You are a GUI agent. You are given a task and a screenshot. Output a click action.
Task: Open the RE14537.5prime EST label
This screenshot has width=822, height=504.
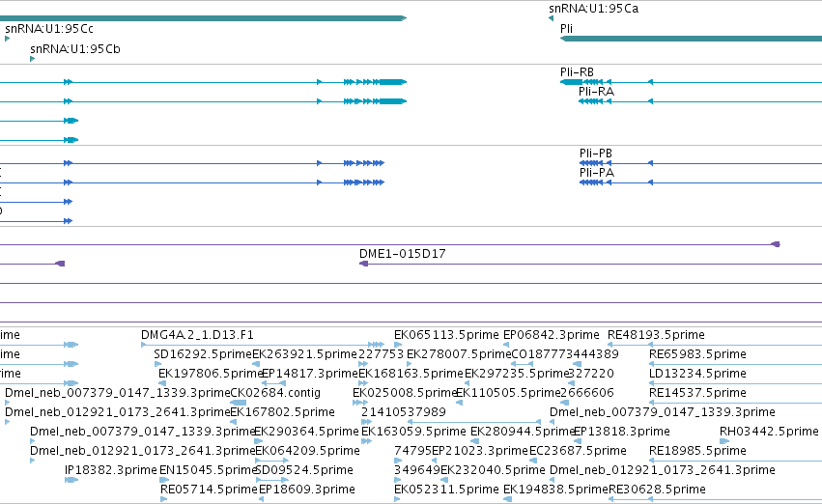coord(697,393)
